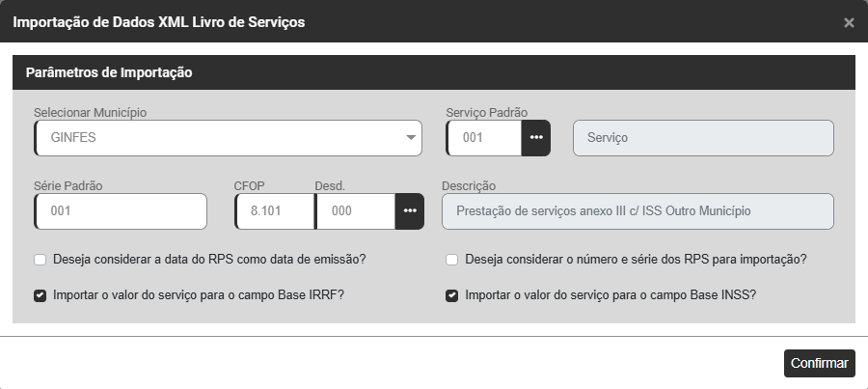Click the dialog title bar text

click(x=159, y=21)
